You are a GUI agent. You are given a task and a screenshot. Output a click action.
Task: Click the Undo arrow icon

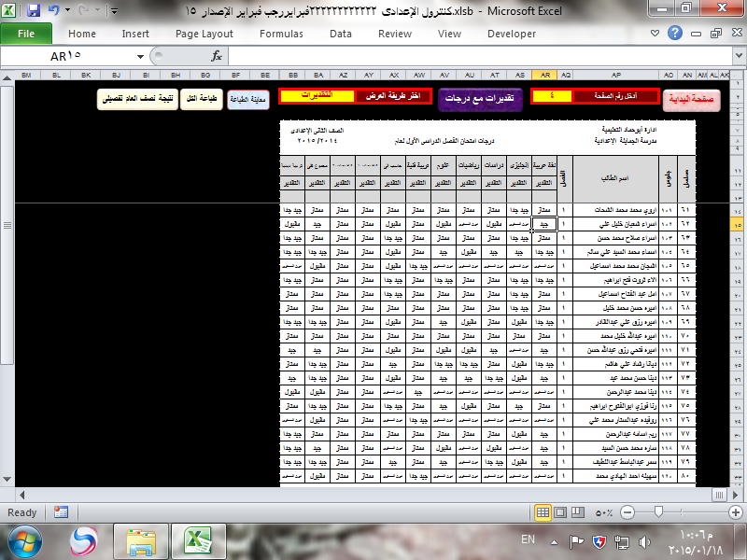coord(53,11)
